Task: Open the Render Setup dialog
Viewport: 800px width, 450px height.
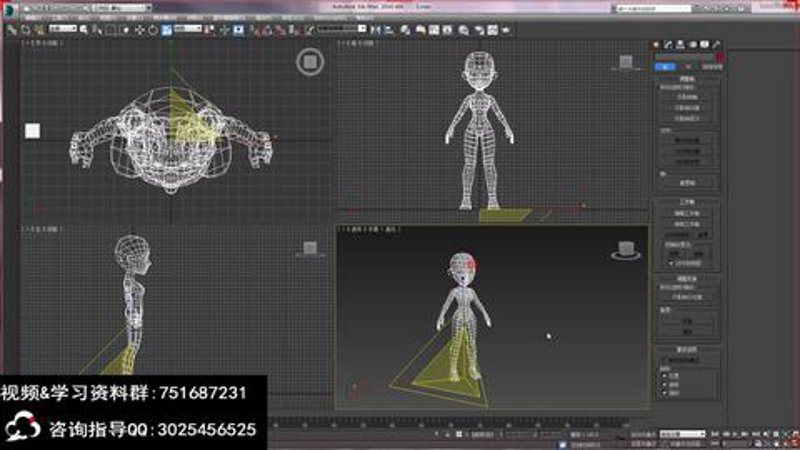Action: 479,30
